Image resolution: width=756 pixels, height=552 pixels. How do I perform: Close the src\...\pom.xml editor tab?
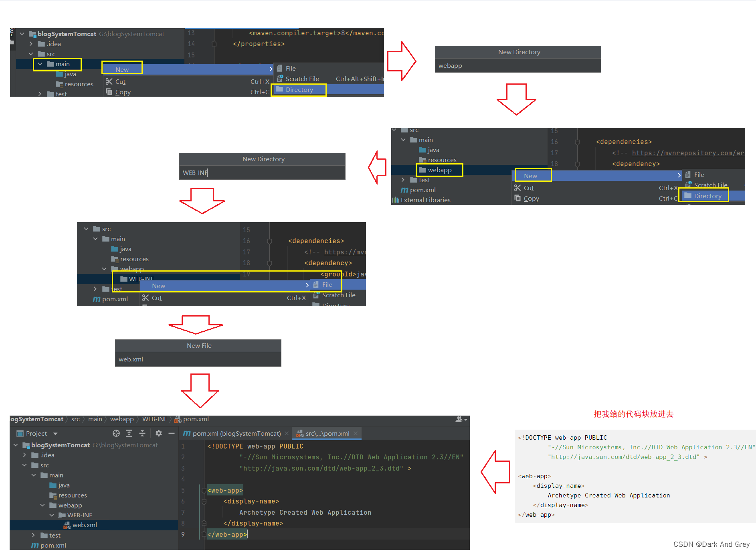[356, 433]
